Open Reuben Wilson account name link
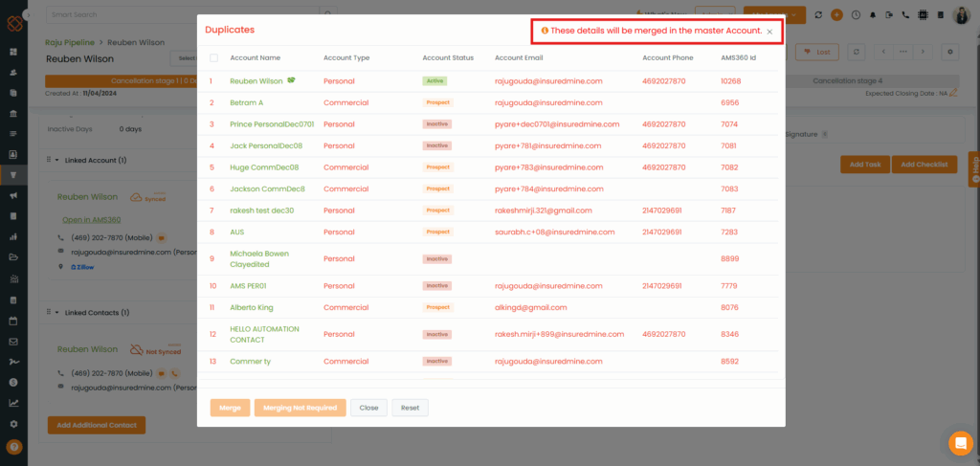The image size is (980, 466). coord(256,81)
